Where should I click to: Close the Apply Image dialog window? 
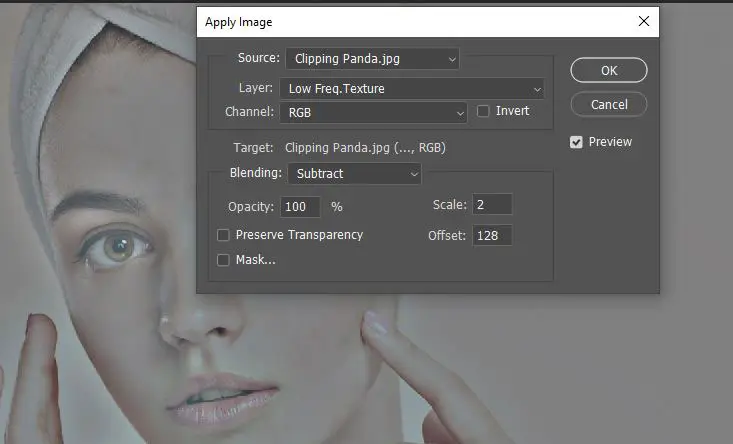(644, 21)
